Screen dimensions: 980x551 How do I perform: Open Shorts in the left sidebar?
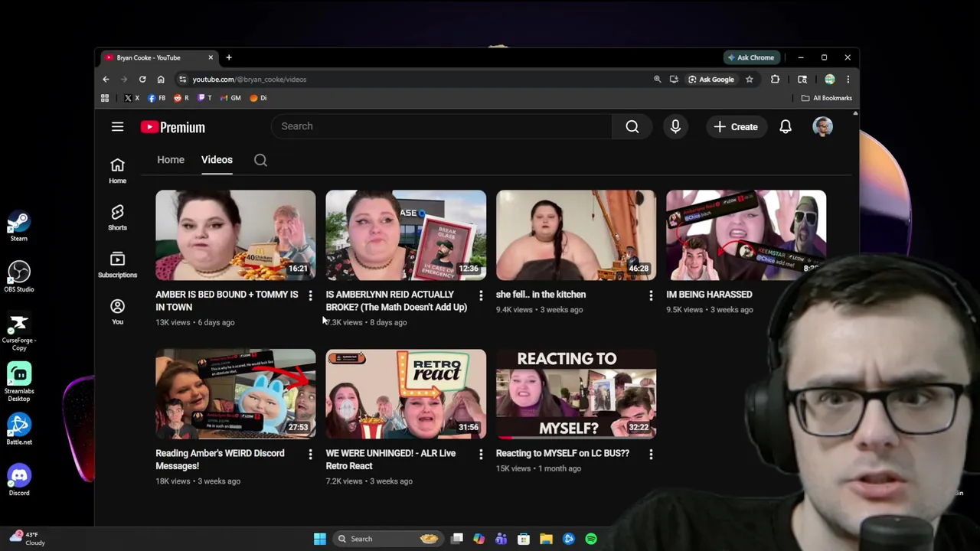(x=117, y=217)
